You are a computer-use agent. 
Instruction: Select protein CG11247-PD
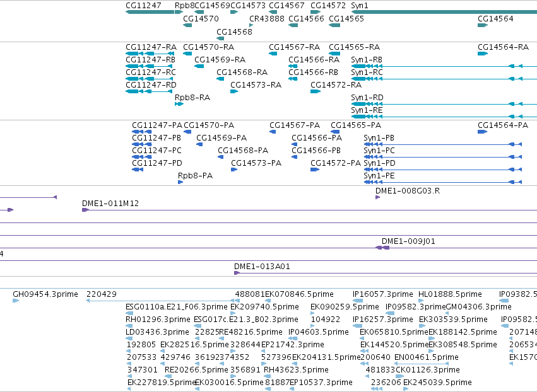(x=157, y=163)
